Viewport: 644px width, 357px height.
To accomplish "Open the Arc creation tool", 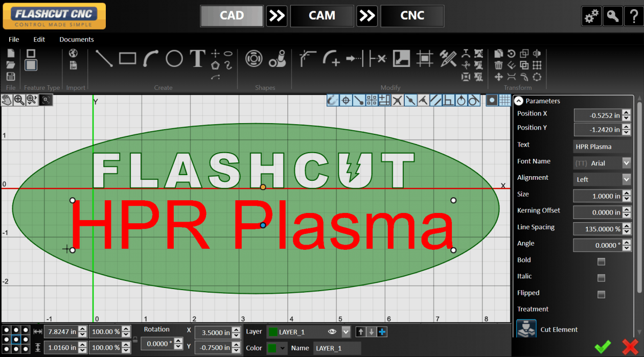I will [x=150, y=58].
